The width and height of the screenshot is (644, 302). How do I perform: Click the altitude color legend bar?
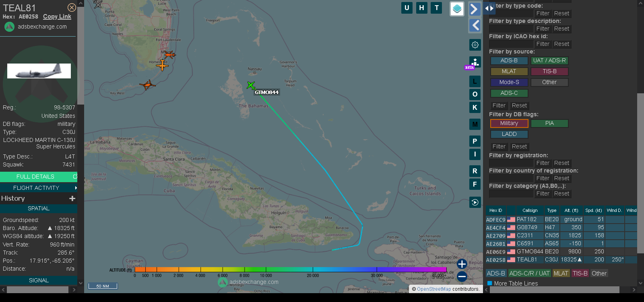click(290, 269)
